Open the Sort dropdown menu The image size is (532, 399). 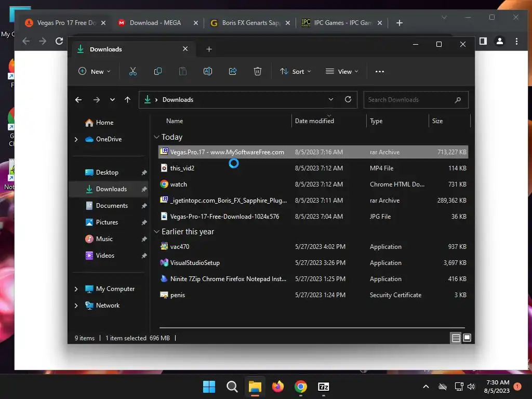tap(295, 72)
